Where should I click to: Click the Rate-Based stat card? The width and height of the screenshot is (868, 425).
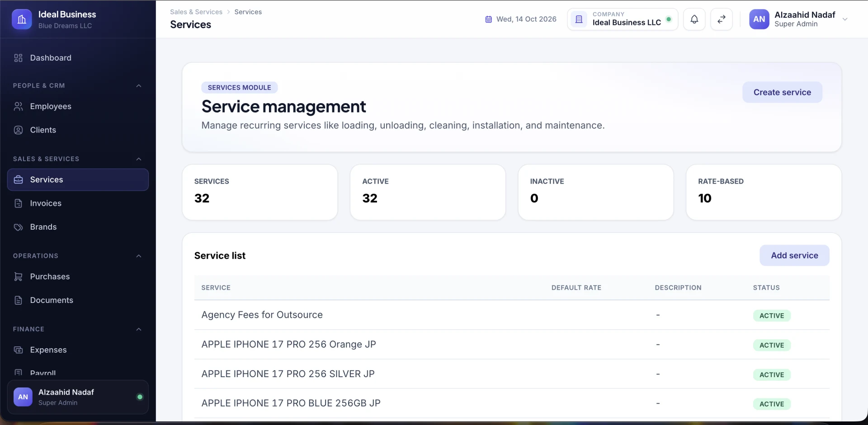coord(764,192)
